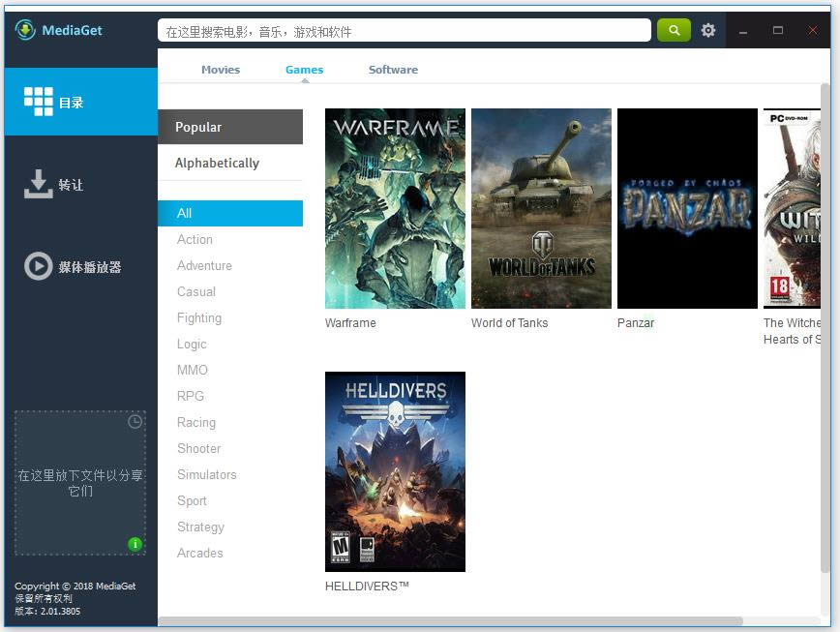Click the green info icon in the drop zone

[x=135, y=544]
